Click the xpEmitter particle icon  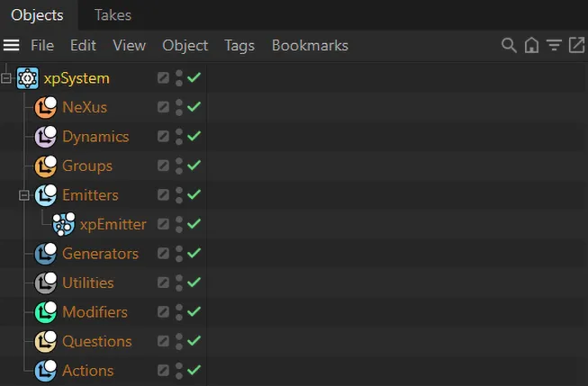click(63, 224)
